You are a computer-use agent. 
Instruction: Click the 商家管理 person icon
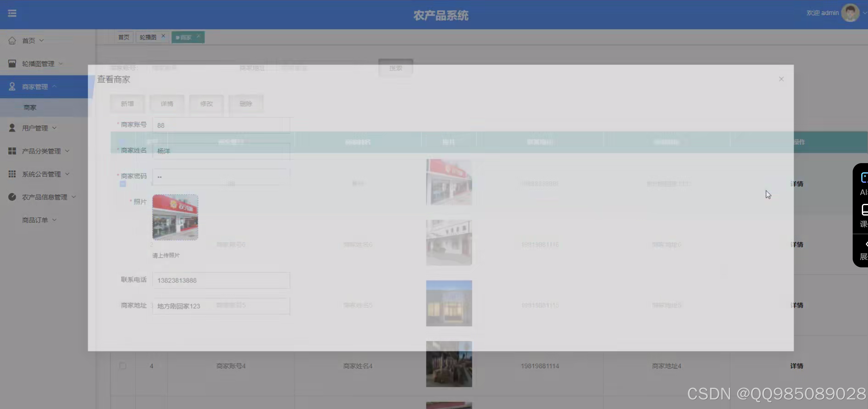pos(12,87)
